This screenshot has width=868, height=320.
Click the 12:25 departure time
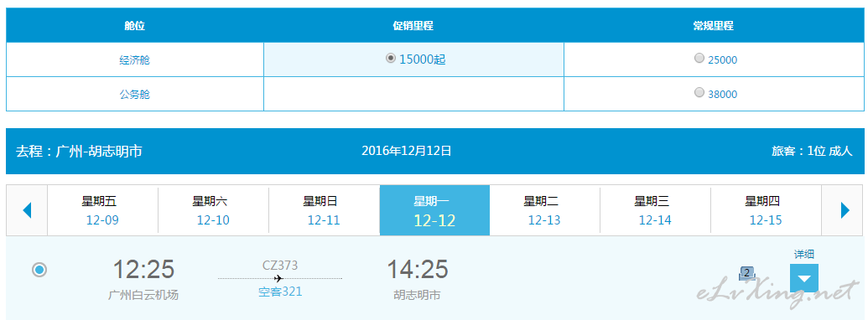tap(143, 270)
